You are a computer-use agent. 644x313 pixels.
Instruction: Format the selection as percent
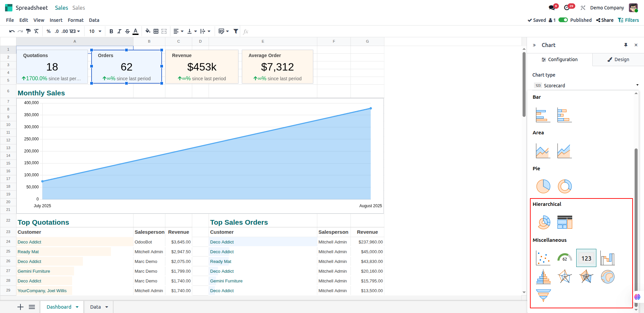pos(49,31)
